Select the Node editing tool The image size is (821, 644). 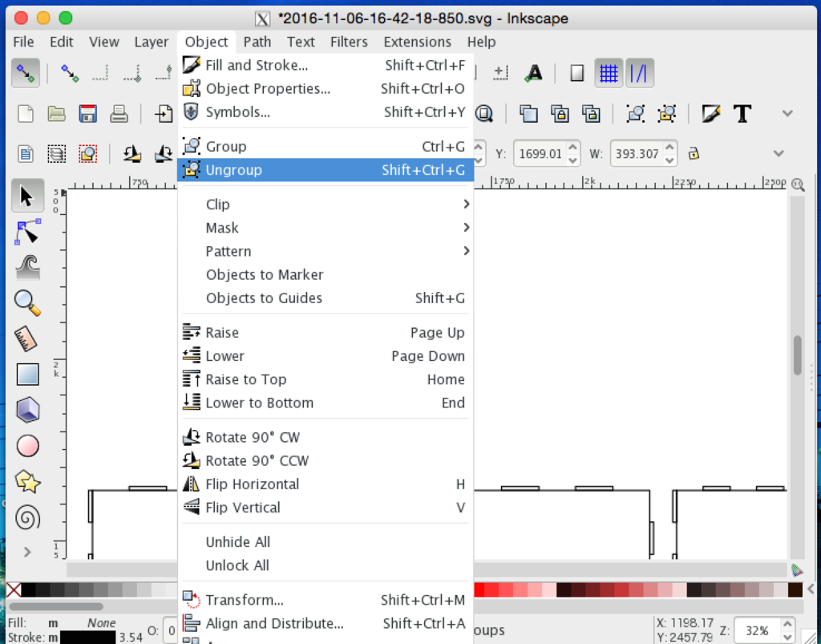point(27,232)
